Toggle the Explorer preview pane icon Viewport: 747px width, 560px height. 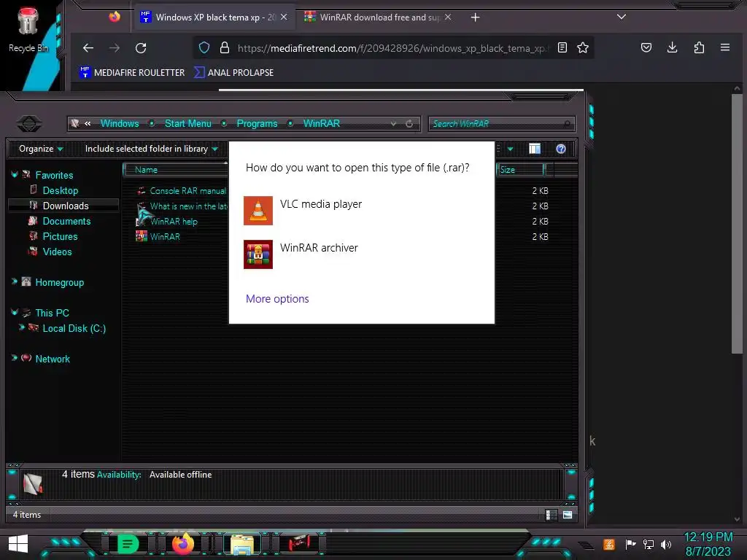[535, 149]
